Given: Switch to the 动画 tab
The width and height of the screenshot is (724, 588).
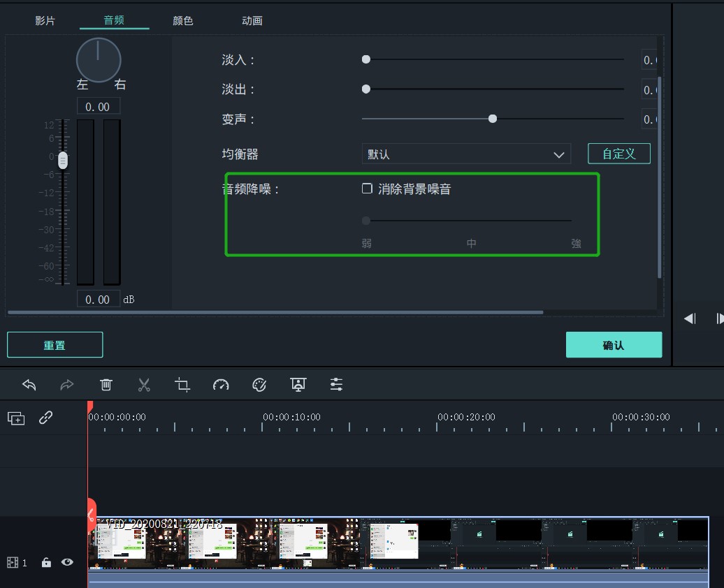Looking at the screenshot, I should click(x=252, y=21).
